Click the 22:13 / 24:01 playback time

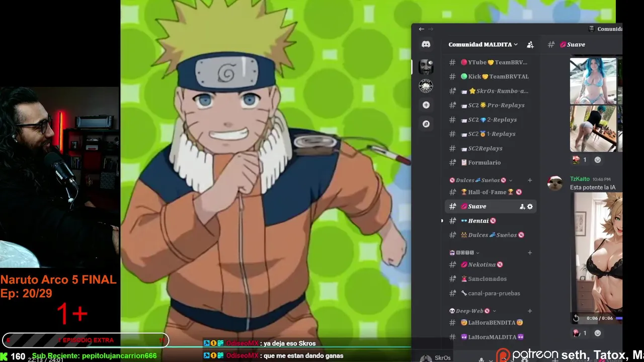coord(45,360)
